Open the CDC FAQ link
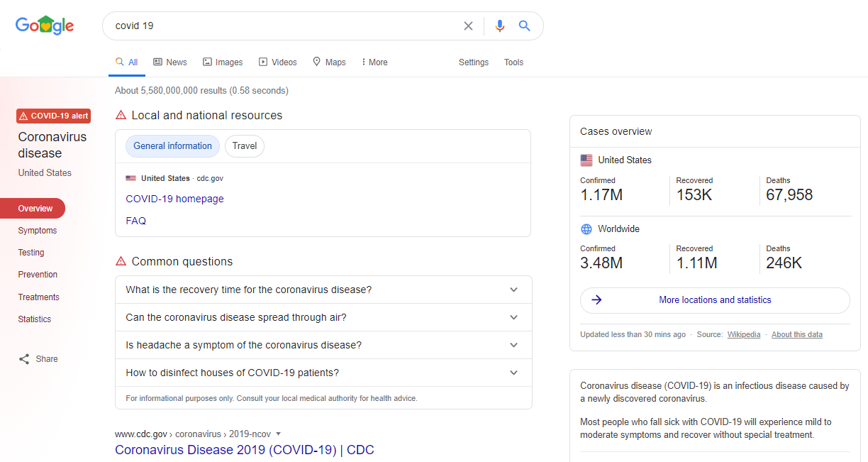The width and height of the screenshot is (868, 462). [x=135, y=221]
